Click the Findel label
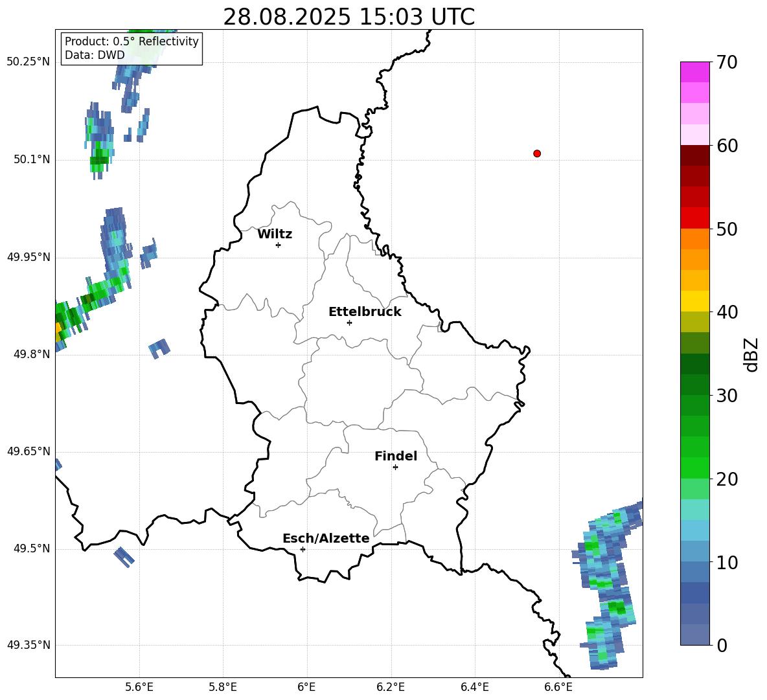The image size is (767, 700). [396, 456]
